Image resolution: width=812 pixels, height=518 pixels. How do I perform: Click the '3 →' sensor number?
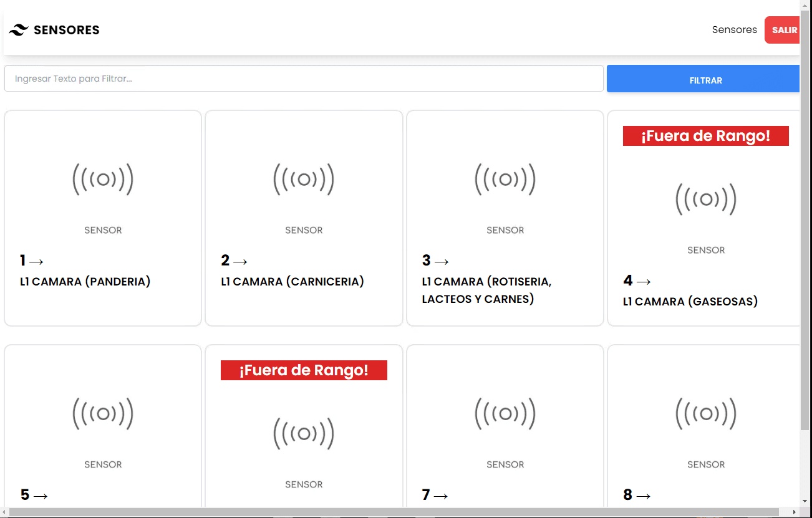[436, 261]
